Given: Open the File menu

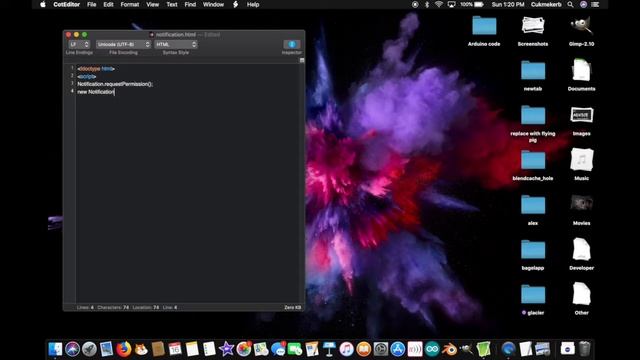Looking at the screenshot, I should [x=91, y=4].
